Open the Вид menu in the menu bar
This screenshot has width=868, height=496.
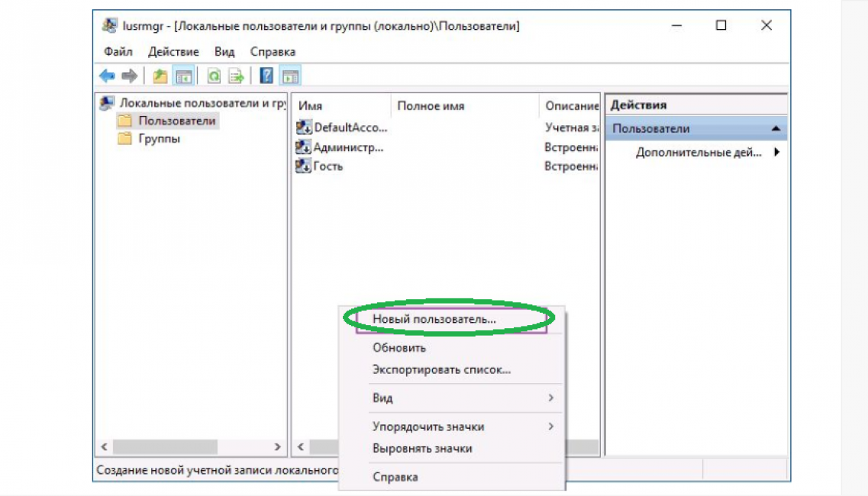click(224, 51)
